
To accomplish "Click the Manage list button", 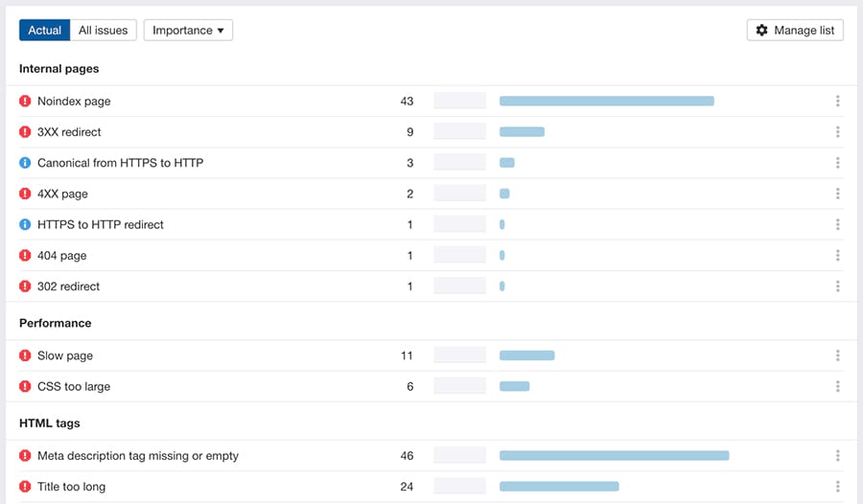I will pyautogui.click(x=795, y=31).
